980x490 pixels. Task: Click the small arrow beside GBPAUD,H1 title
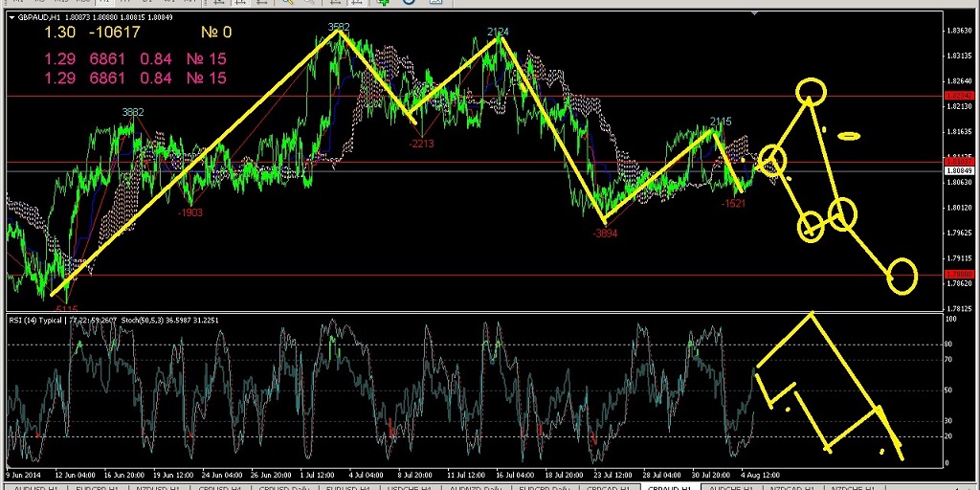pyautogui.click(x=11, y=16)
